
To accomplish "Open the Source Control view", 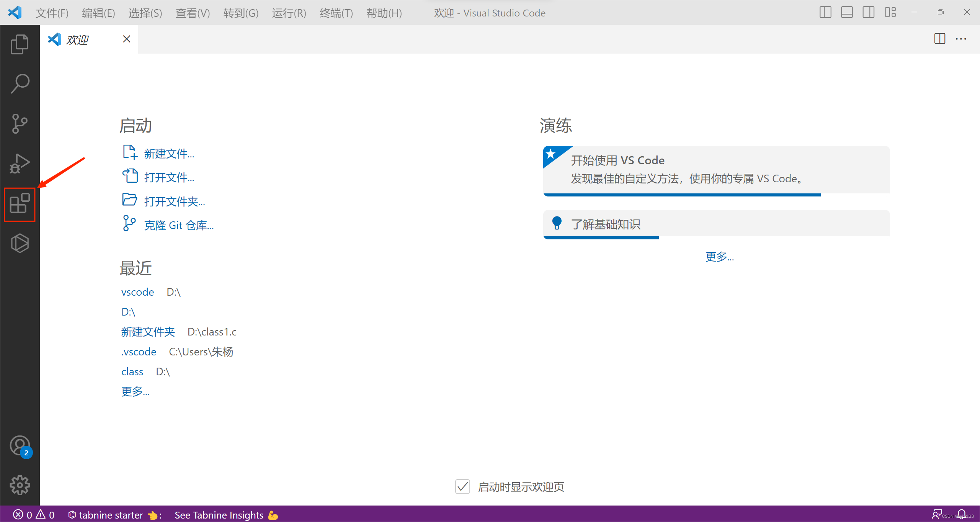I will 20,123.
